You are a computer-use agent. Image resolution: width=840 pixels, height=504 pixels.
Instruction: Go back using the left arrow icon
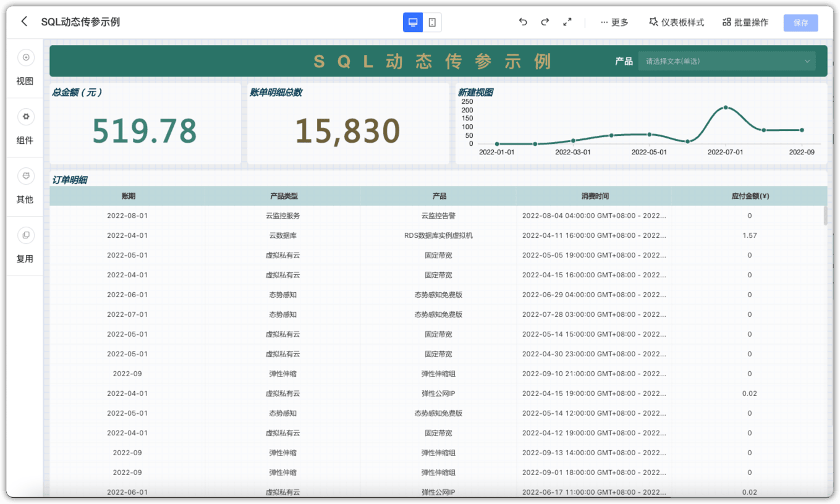(24, 22)
